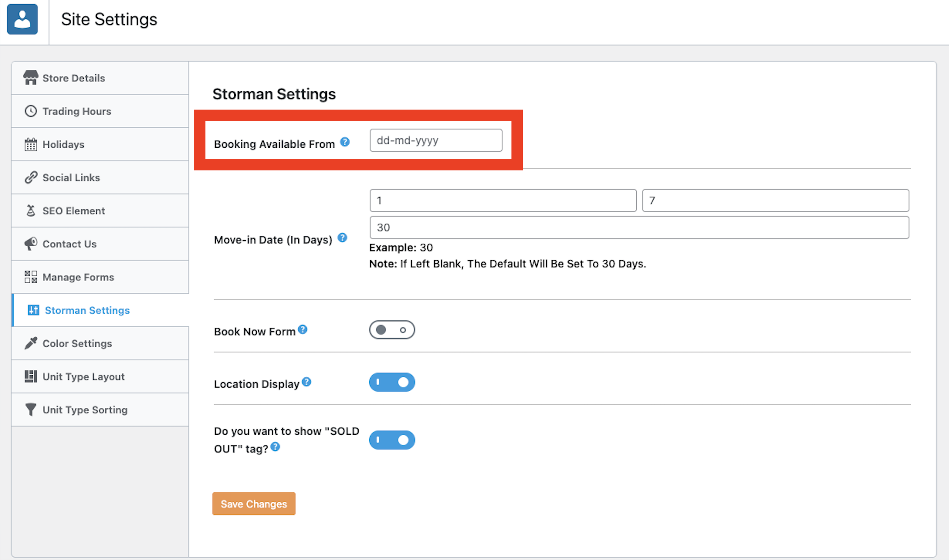Select the Trading Hours clock icon

coord(31,111)
